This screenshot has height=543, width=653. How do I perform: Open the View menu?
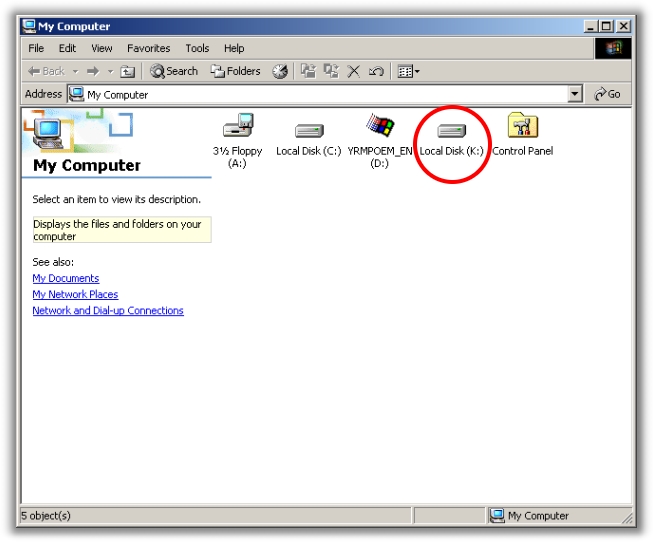coord(102,48)
